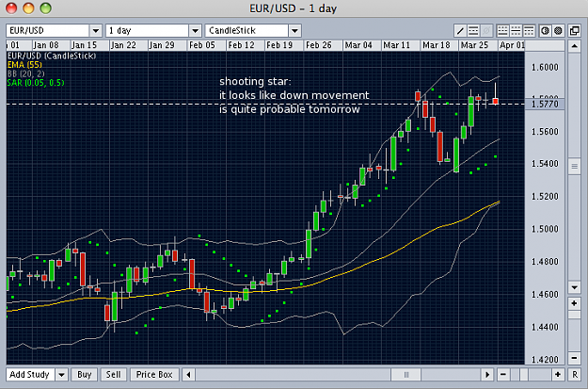Click the Sell button
This screenshot has height=389, width=588.
(113, 374)
